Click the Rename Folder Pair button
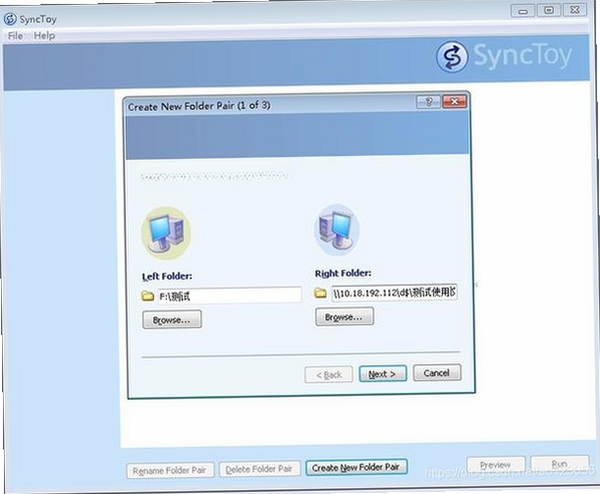600x494 pixels. pyautogui.click(x=170, y=470)
